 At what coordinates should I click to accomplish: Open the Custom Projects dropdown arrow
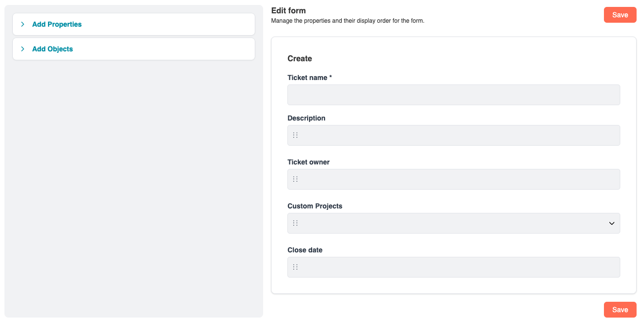(x=612, y=223)
